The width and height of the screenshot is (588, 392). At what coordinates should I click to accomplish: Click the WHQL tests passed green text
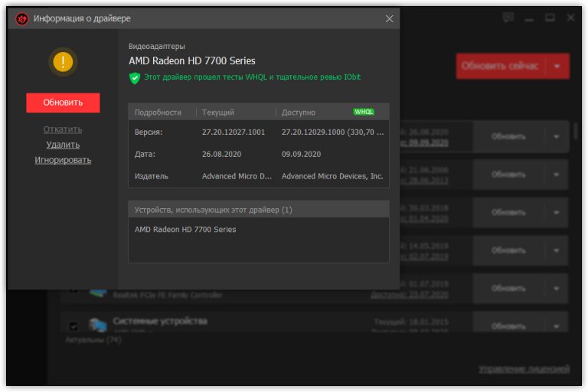point(253,77)
